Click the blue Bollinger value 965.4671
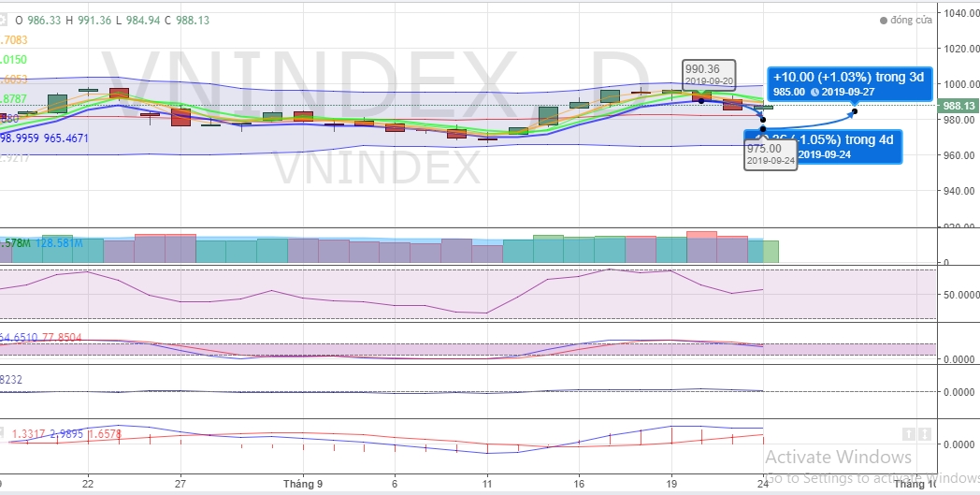The height and width of the screenshot is (495, 980). [66, 138]
